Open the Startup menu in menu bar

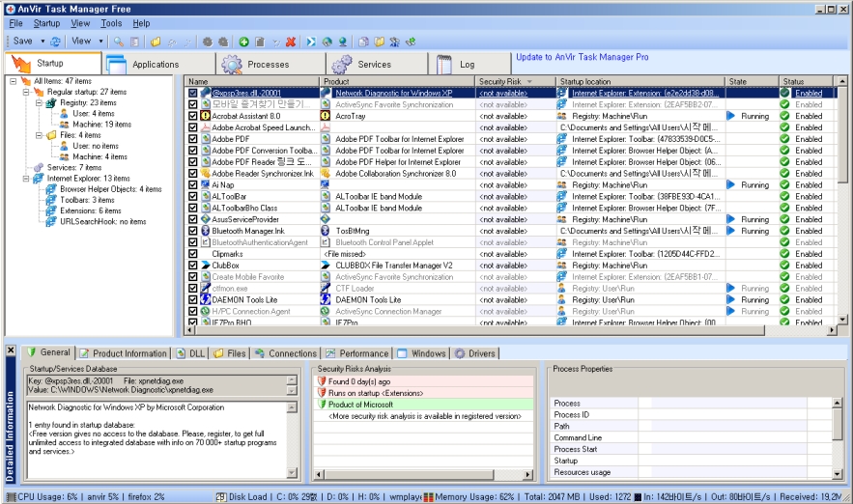[46, 23]
